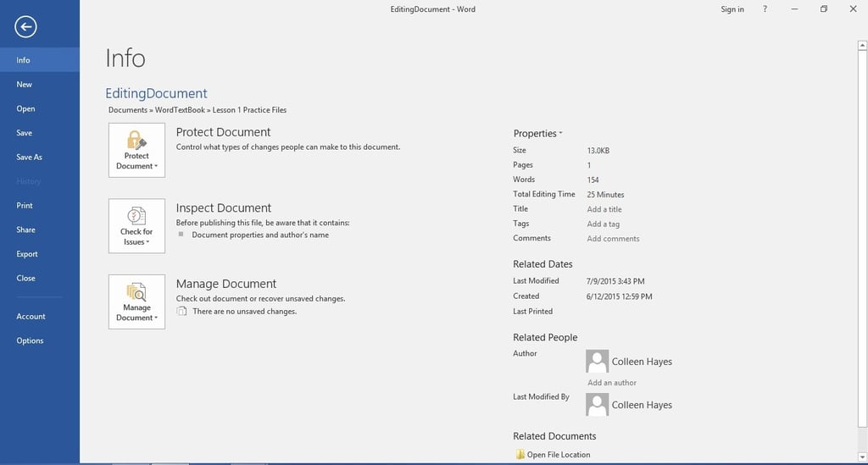Click the Related Documents heading
The image size is (868, 465).
(554, 436)
